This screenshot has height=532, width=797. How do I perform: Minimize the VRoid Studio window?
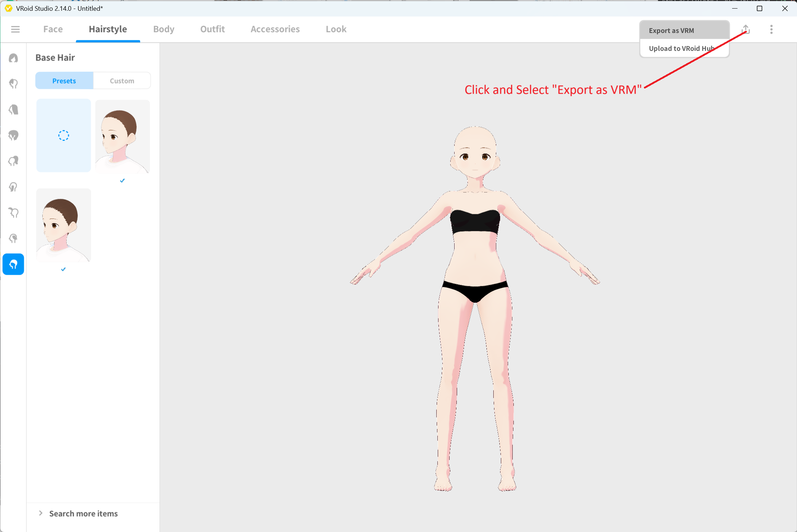(x=735, y=8)
